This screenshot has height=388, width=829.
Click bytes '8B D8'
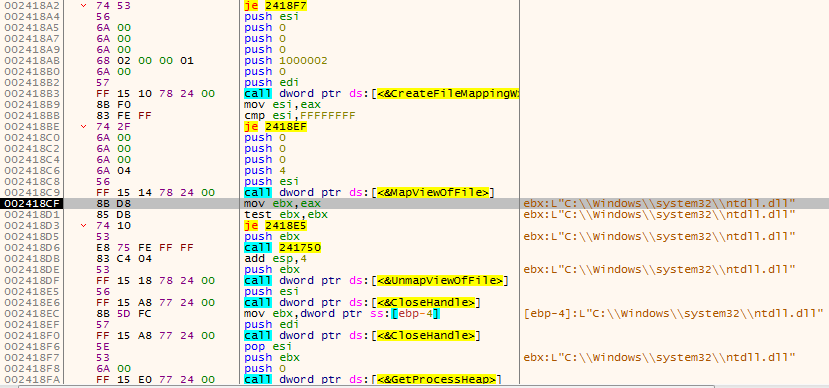(114, 204)
